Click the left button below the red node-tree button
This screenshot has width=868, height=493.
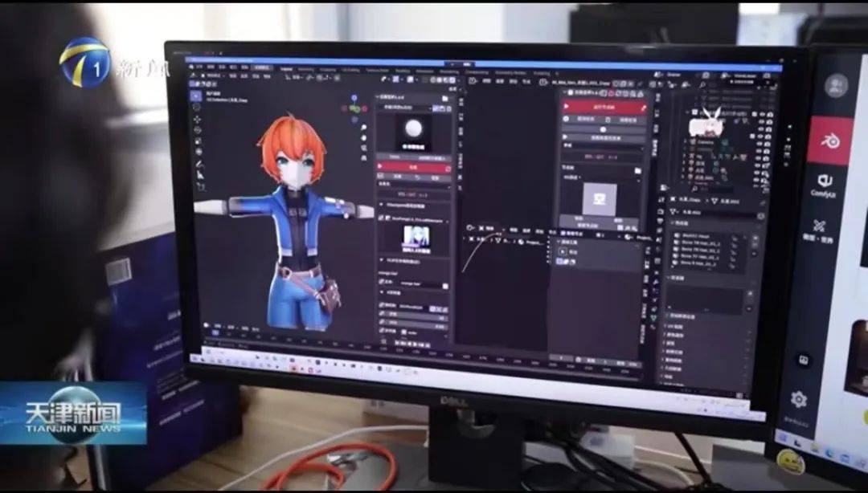(x=583, y=119)
